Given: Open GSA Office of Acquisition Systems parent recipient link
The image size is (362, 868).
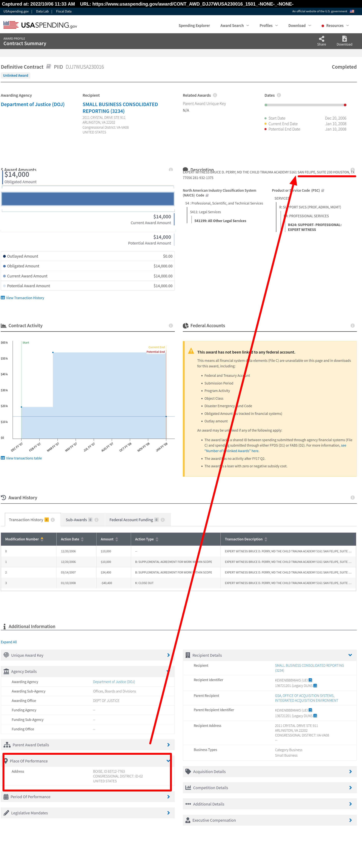Looking at the screenshot, I should pos(306,698).
